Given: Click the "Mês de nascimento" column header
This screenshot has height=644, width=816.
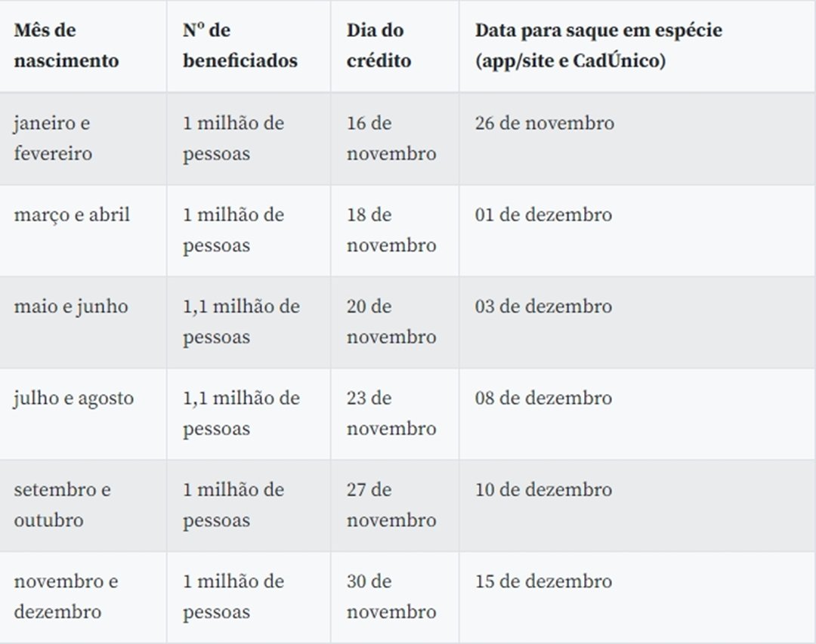Looking at the screenshot, I should click(66, 45).
